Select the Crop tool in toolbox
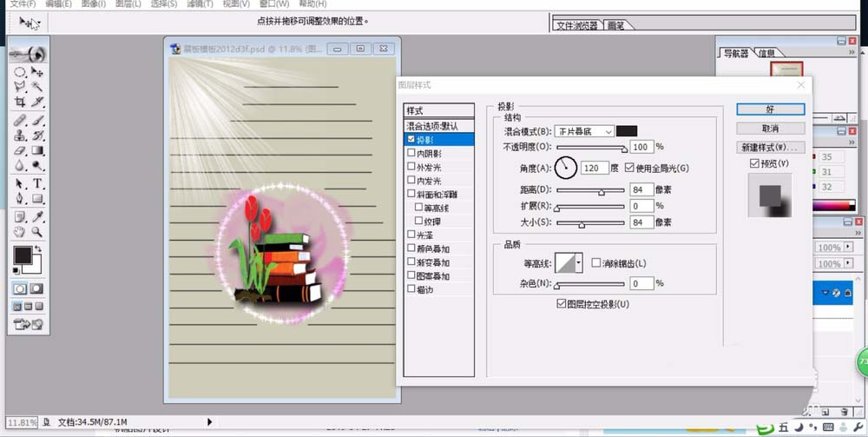Viewport: 868px width, 437px height. pos(19,102)
